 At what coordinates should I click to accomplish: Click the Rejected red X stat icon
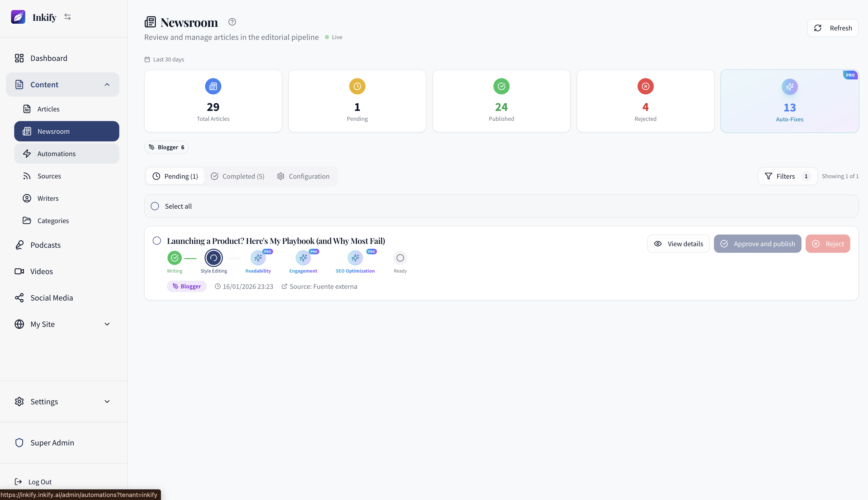(645, 86)
